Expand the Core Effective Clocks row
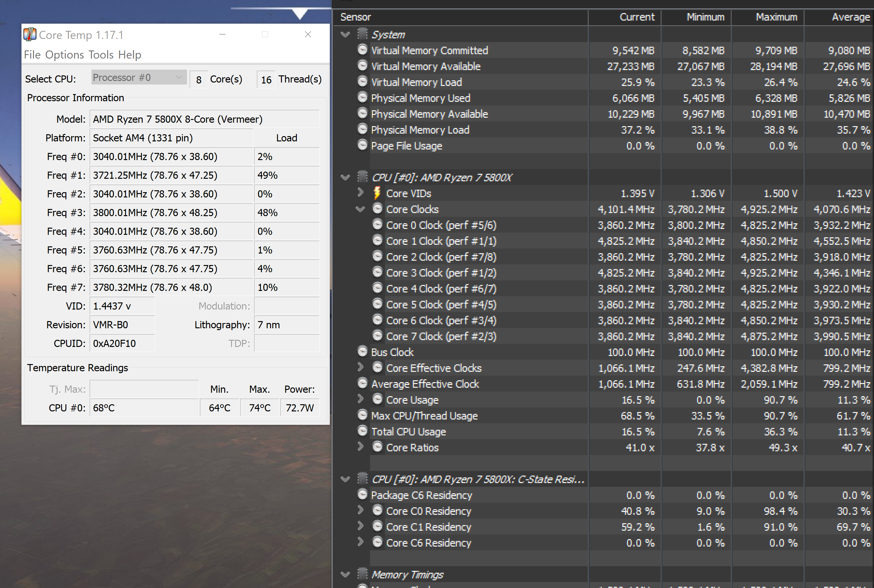This screenshot has width=874, height=588. [360, 367]
